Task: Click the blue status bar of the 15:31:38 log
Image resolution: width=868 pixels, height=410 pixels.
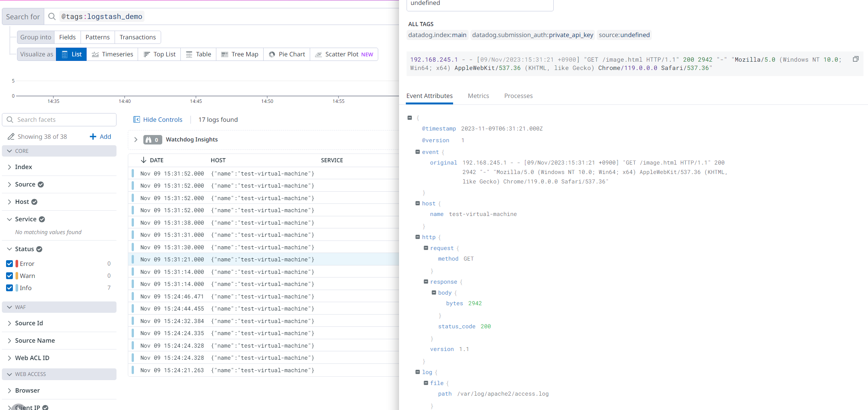Action: click(133, 223)
